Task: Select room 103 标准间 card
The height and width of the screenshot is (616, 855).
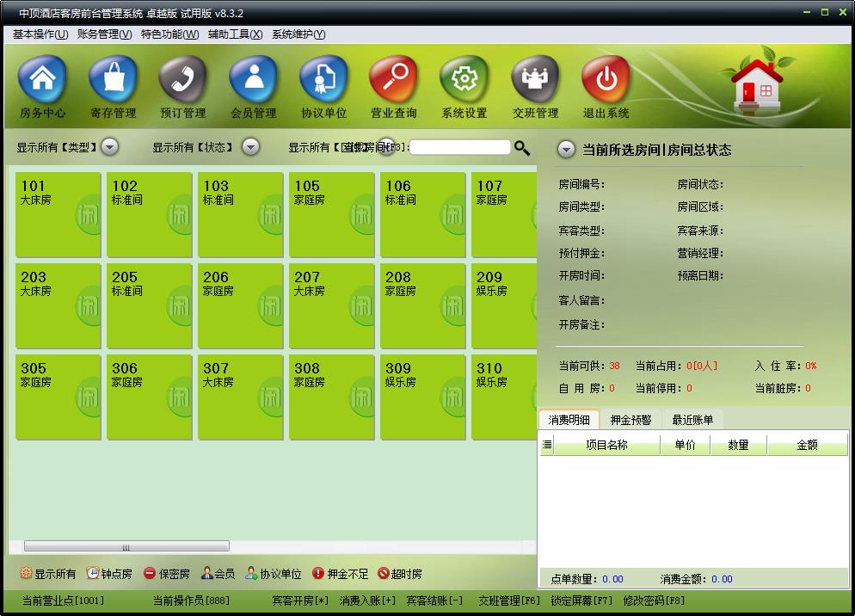Action: pyautogui.click(x=241, y=214)
